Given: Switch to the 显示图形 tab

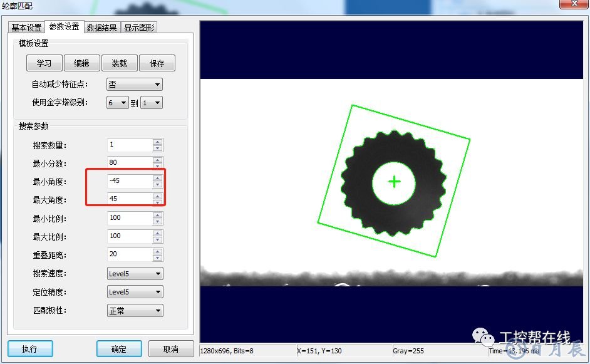Looking at the screenshot, I should point(139,28).
